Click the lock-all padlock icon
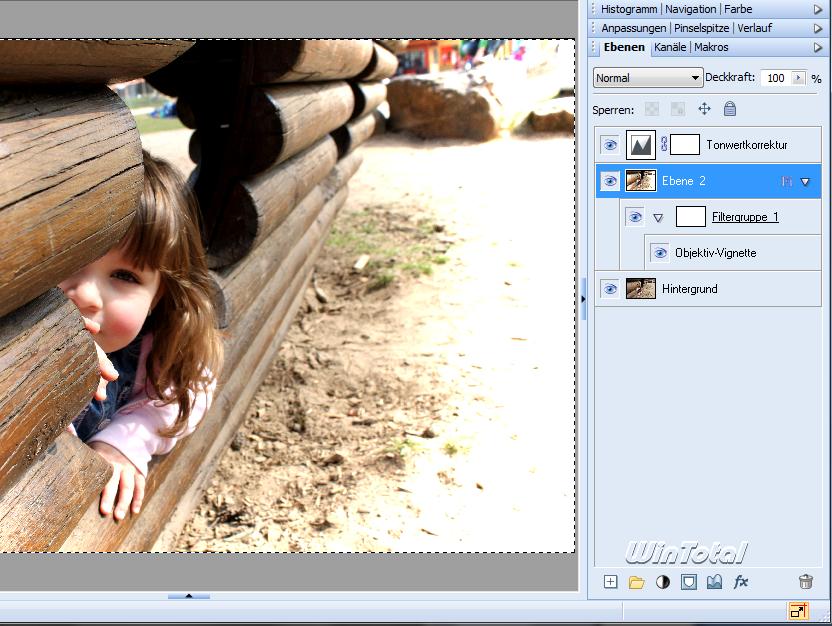This screenshot has height=626, width=832. pos(730,109)
